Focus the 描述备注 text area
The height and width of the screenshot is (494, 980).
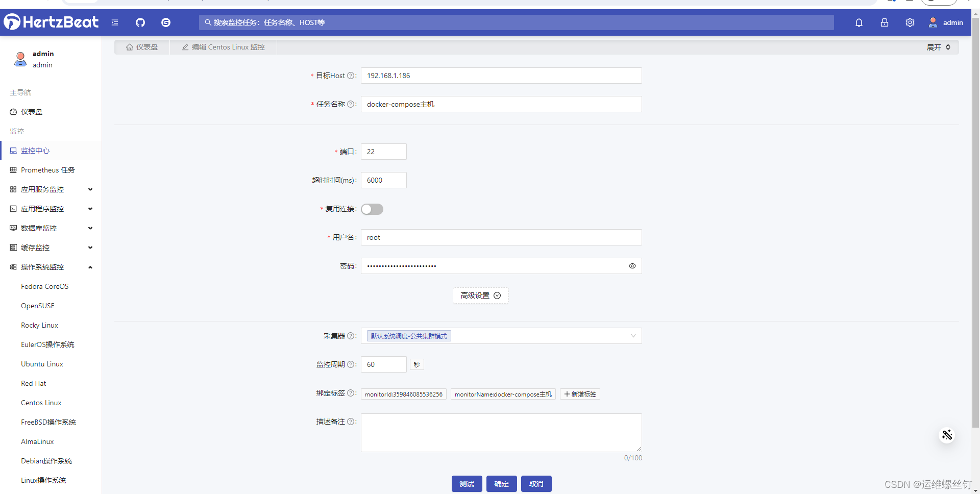(501, 433)
